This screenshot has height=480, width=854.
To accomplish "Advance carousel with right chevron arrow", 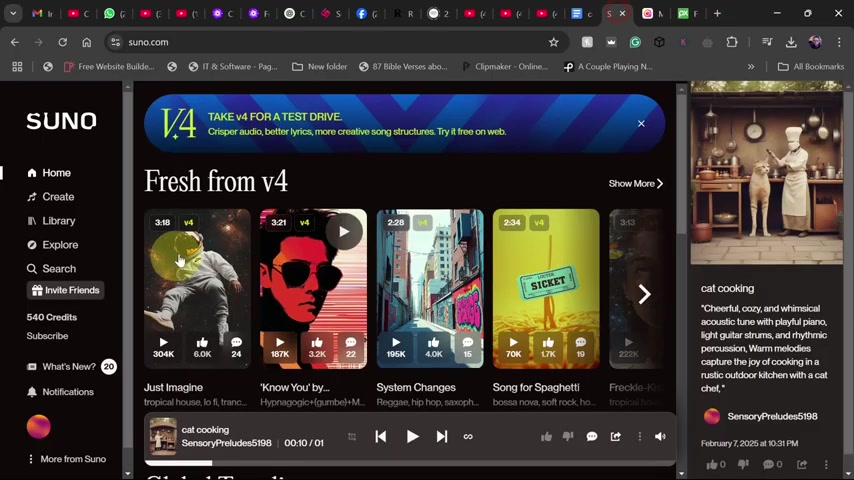I will [644, 295].
